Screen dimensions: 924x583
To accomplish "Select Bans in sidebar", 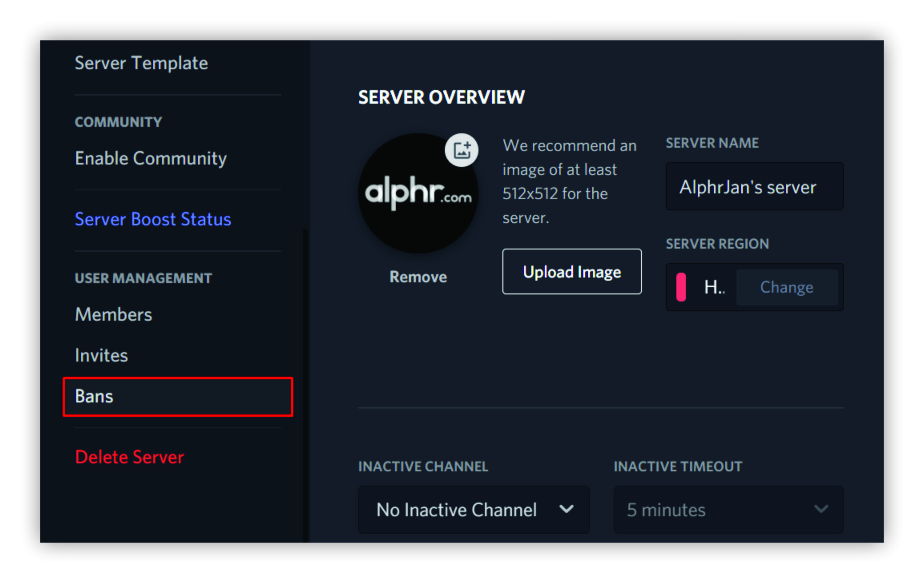I will [178, 396].
